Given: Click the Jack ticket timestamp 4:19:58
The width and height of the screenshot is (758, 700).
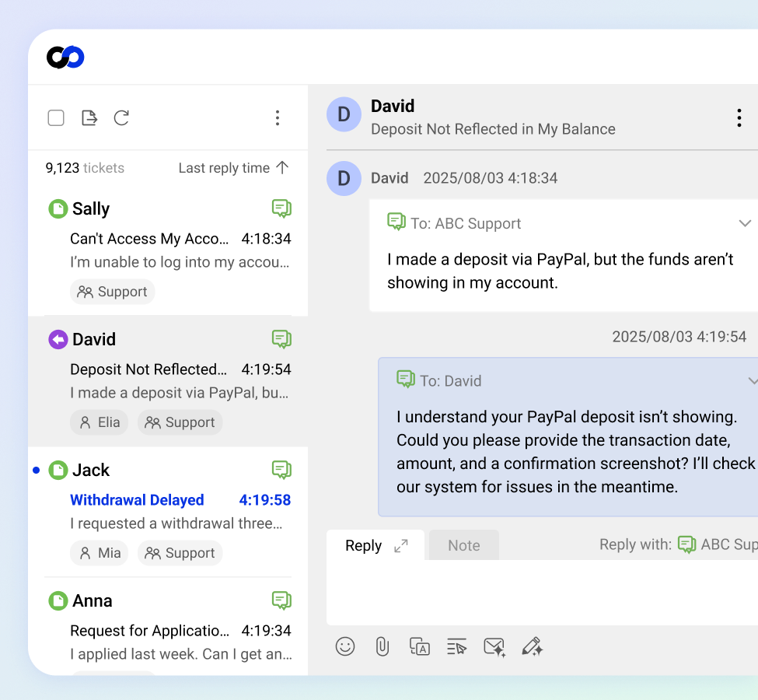Looking at the screenshot, I should 265,500.
